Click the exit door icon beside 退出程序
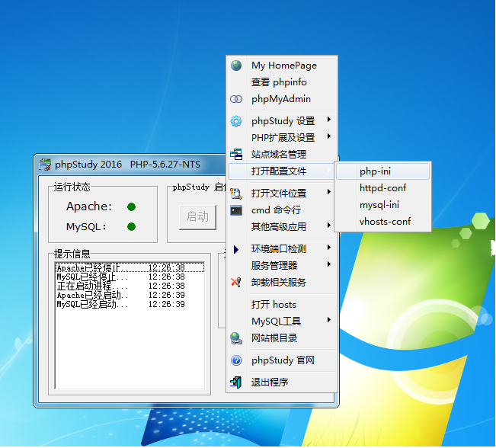 236,382
